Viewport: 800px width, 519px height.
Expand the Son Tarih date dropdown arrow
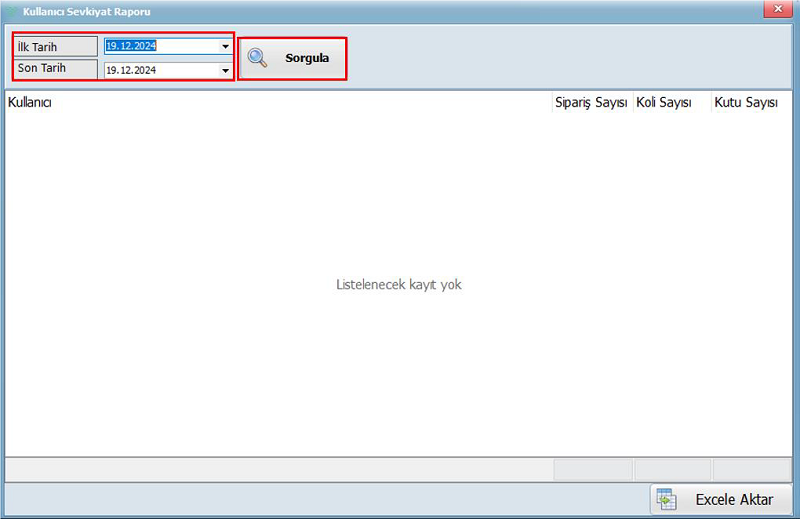tap(225, 71)
